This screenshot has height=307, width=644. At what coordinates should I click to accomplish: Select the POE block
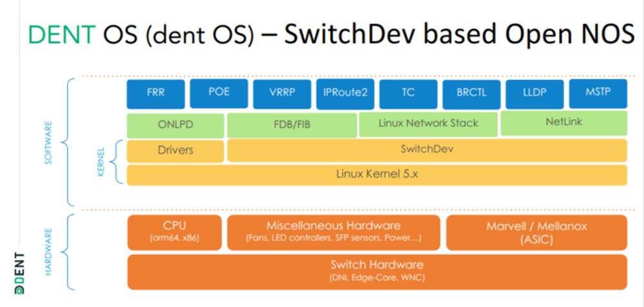coord(218,93)
